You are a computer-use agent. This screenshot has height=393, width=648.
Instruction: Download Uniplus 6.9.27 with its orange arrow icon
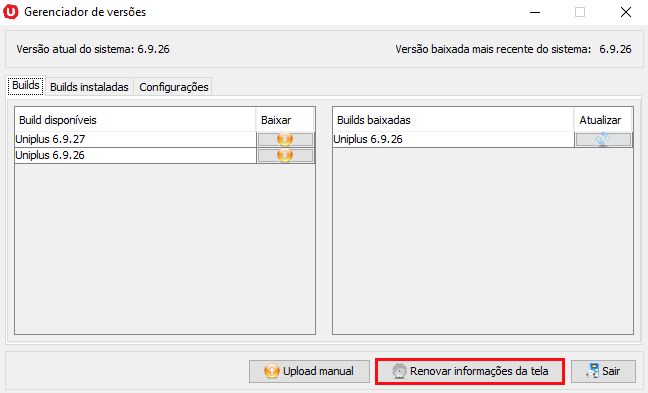[x=285, y=139]
